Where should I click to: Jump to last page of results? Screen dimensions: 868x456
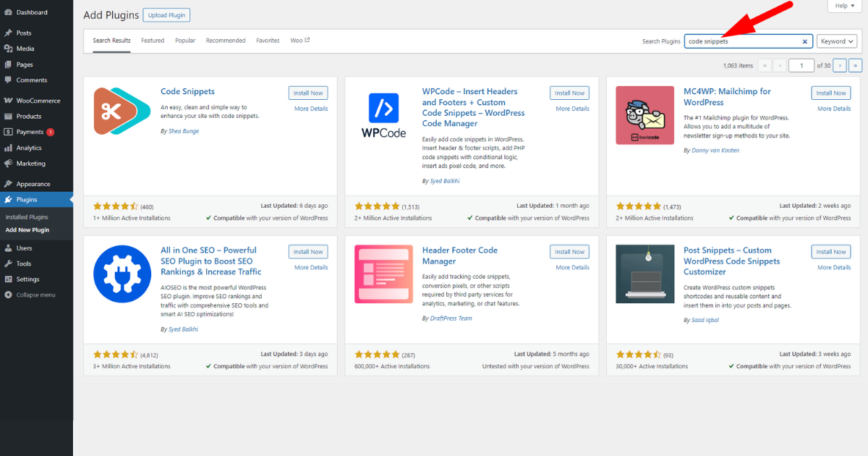856,65
